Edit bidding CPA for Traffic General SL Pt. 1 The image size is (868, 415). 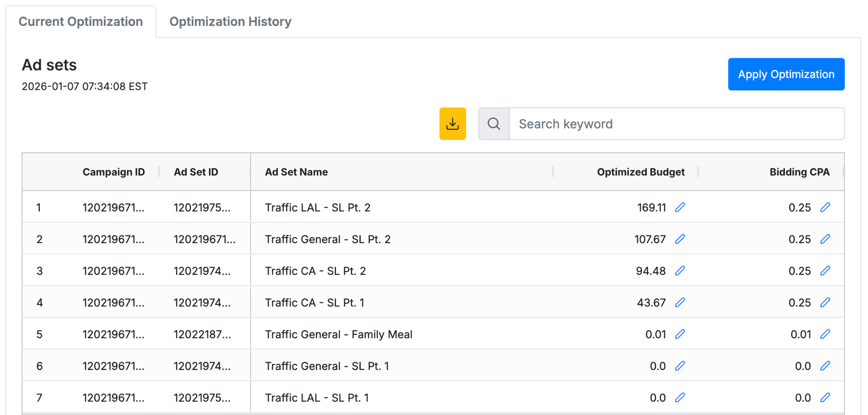pyautogui.click(x=825, y=366)
